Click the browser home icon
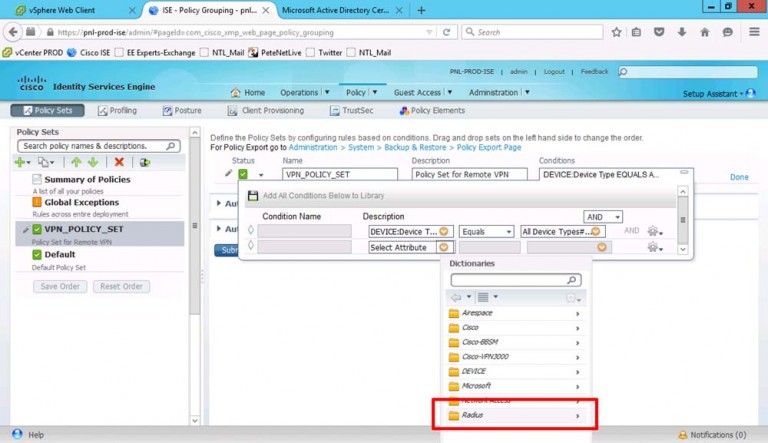 point(704,32)
